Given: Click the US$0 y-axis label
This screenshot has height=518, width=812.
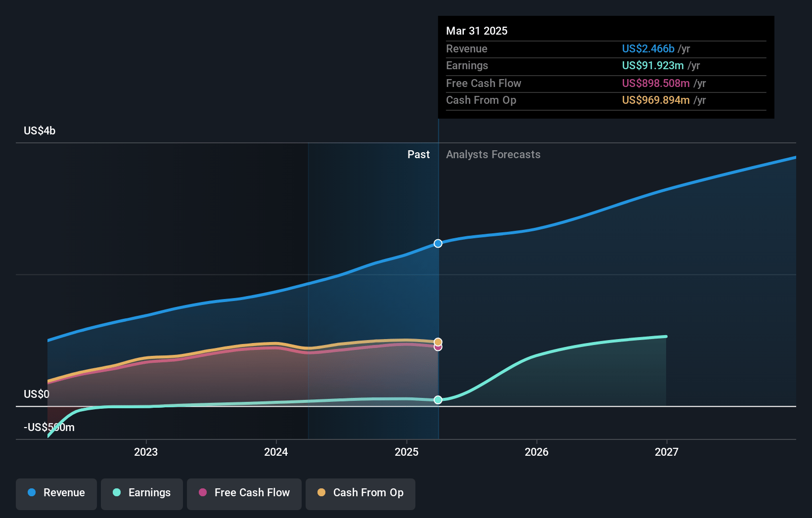Looking at the screenshot, I should click(x=37, y=394).
